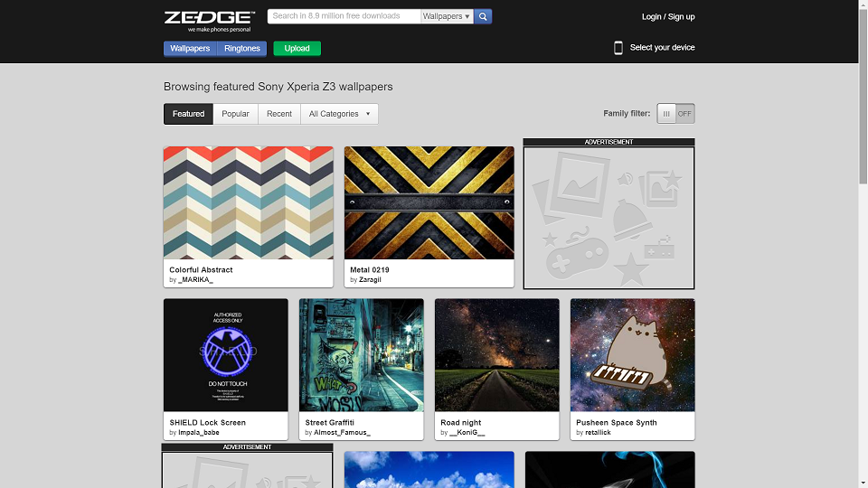Open the Metal 0219 wallpaper thumbnail
The width and height of the screenshot is (868, 488).
pos(429,203)
